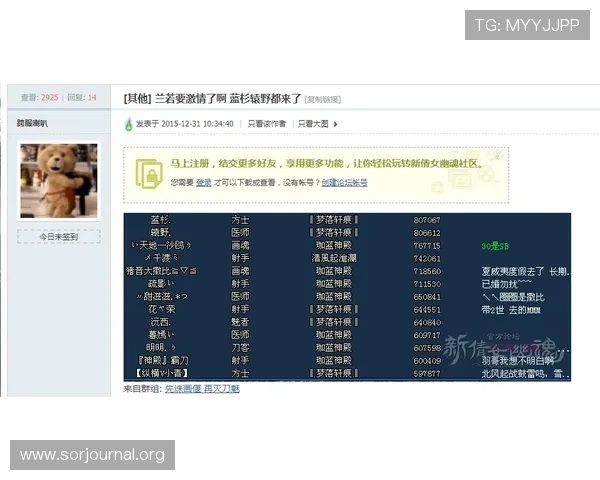Expand the arrow next to 只看大图
The height and width of the screenshot is (480, 600).
point(336,124)
